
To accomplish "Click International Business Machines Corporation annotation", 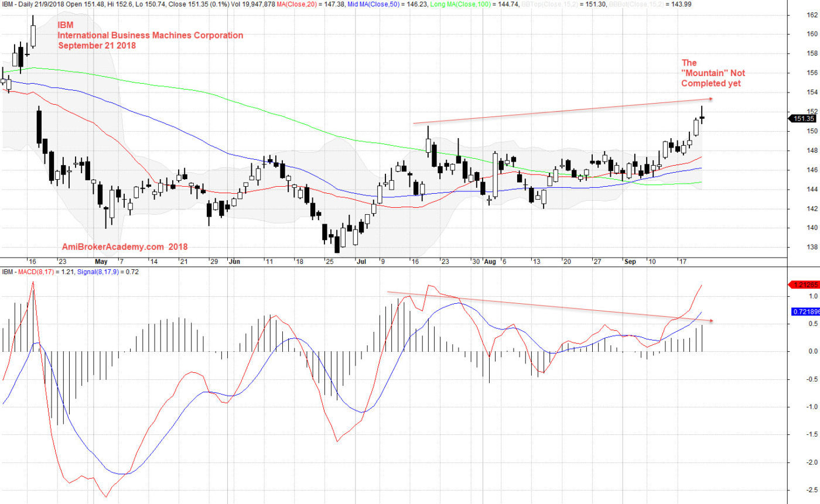I will point(150,35).
